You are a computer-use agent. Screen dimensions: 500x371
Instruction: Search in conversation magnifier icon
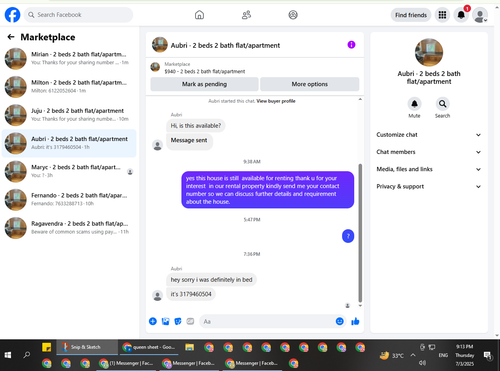pyautogui.click(x=443, y=104)
